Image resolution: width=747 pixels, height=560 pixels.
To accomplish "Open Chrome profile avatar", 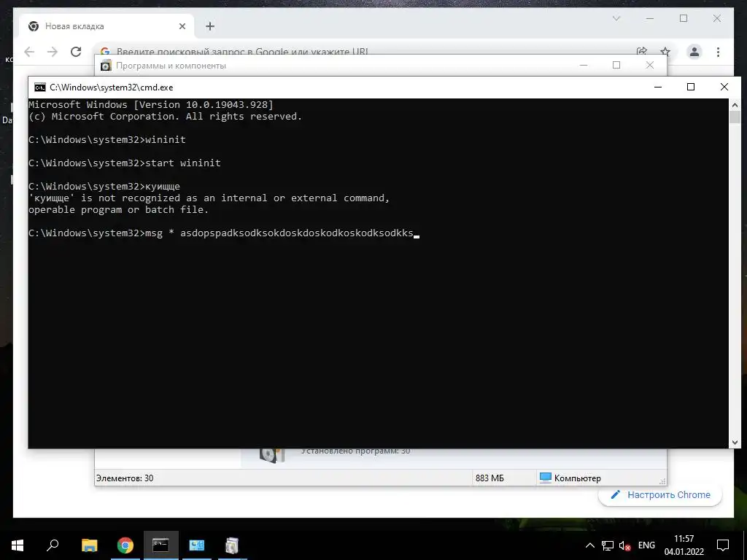I will [x=694, y=52].
